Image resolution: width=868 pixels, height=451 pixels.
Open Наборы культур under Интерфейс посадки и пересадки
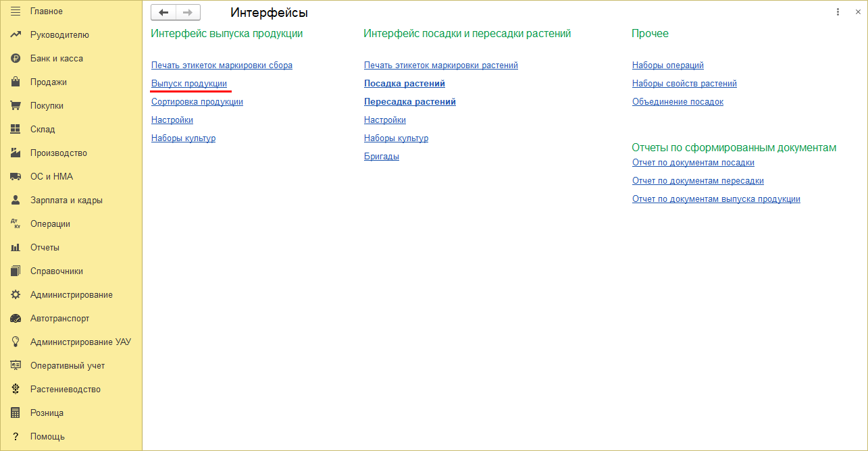coord(396,138)
